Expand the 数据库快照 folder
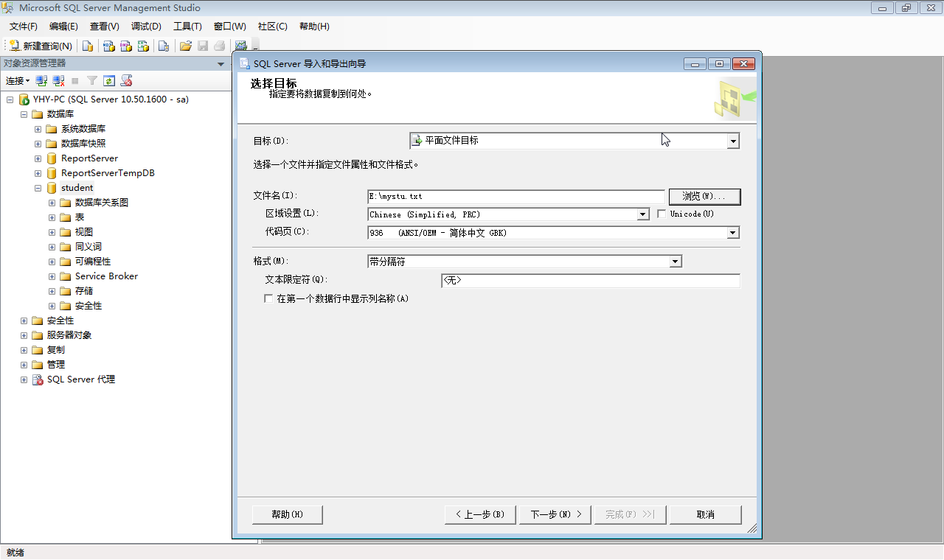The width and height of the screenshot is (944, 560). coord(38,144)
